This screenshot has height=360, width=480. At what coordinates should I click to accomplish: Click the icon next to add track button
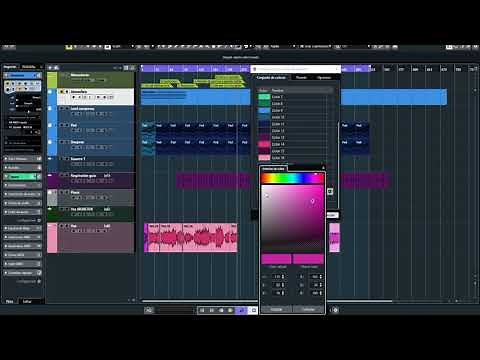coord(56,68)
